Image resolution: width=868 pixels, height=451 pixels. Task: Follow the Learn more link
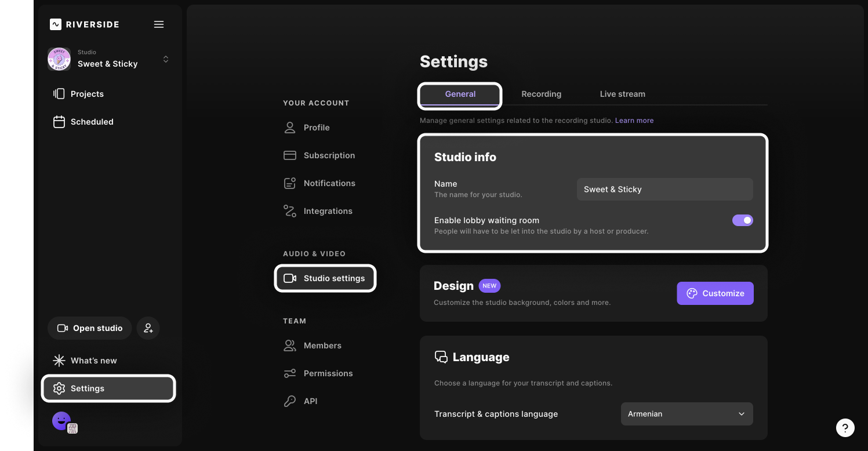pyautogui.click(x=634, y=121)
